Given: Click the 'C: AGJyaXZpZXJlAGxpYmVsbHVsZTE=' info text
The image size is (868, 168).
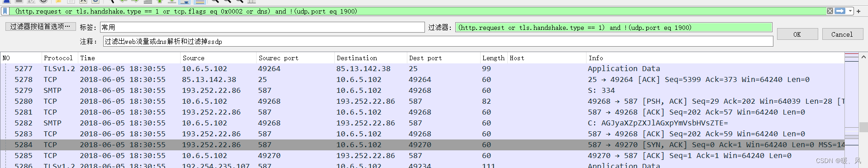Looking at the screenshot, I should pos(658,123).
